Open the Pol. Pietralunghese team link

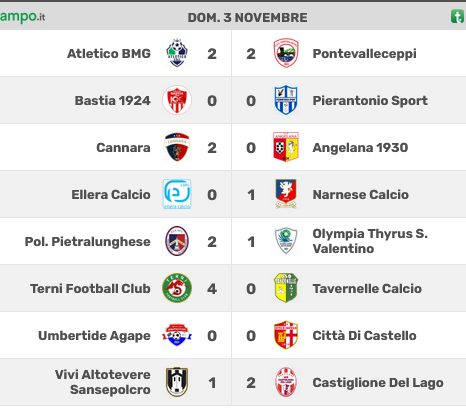coord(88,242)
